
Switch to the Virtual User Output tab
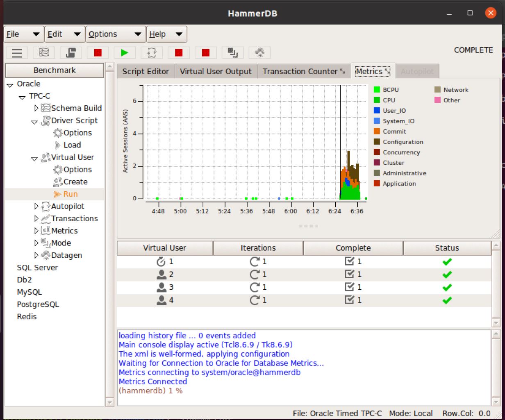(216, 71)
